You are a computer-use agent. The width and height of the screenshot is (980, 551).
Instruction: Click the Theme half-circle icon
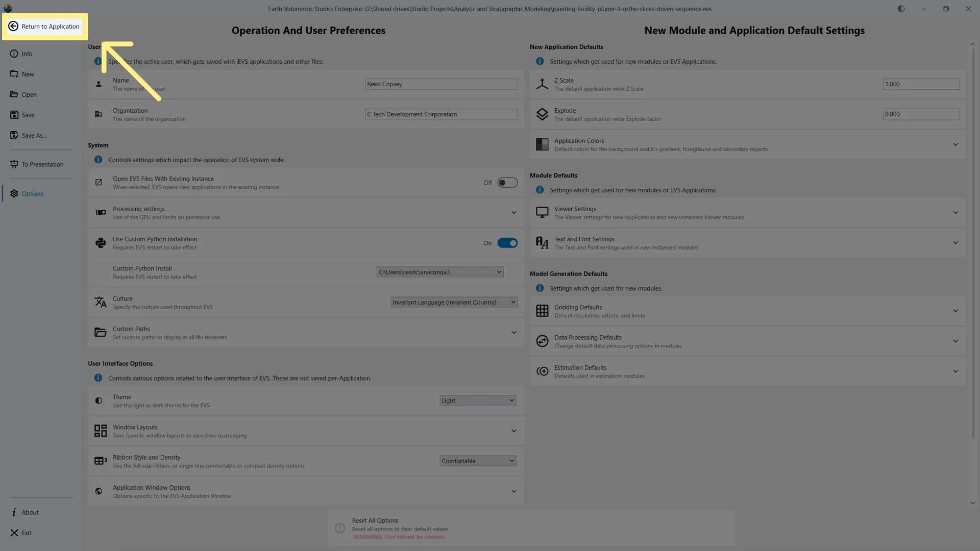point(99,400)
